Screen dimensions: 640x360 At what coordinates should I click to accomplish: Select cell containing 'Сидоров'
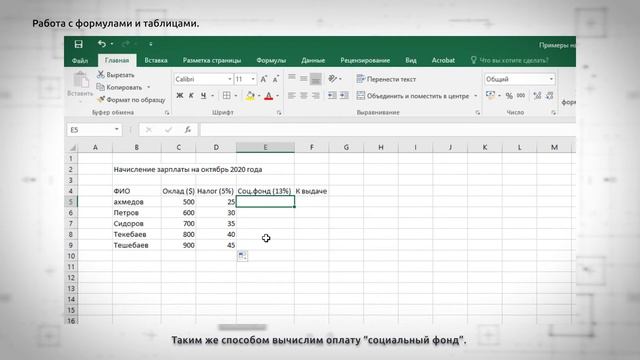137,224
